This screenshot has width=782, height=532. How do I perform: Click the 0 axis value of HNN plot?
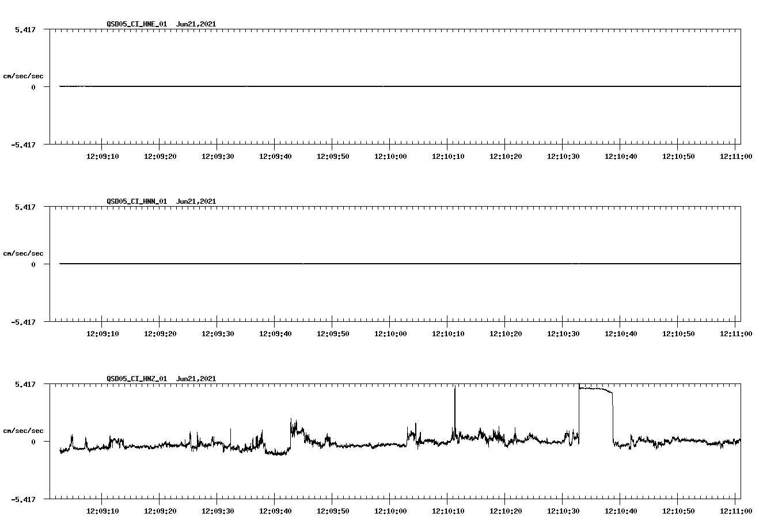coord(33,264)
